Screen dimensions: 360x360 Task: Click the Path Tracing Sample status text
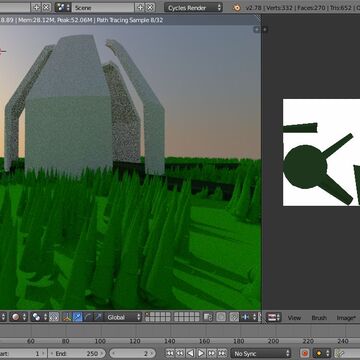(x=130, y=20)
